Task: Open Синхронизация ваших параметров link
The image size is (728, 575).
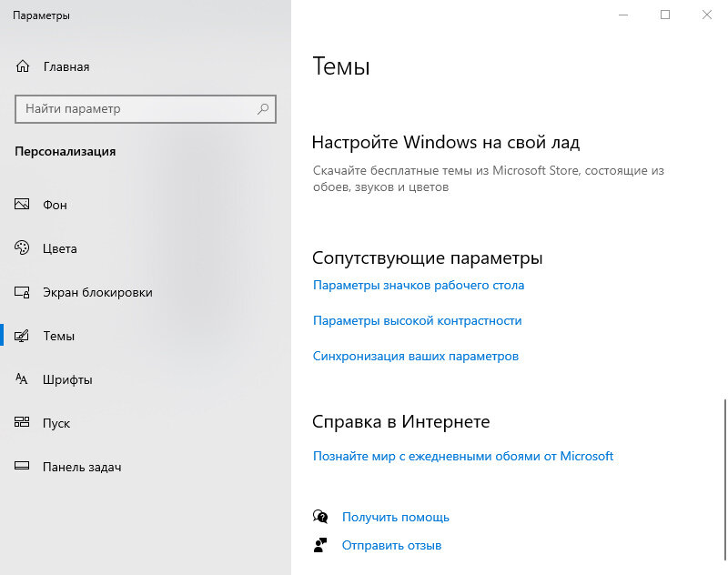Action: (x=416, y=357)
